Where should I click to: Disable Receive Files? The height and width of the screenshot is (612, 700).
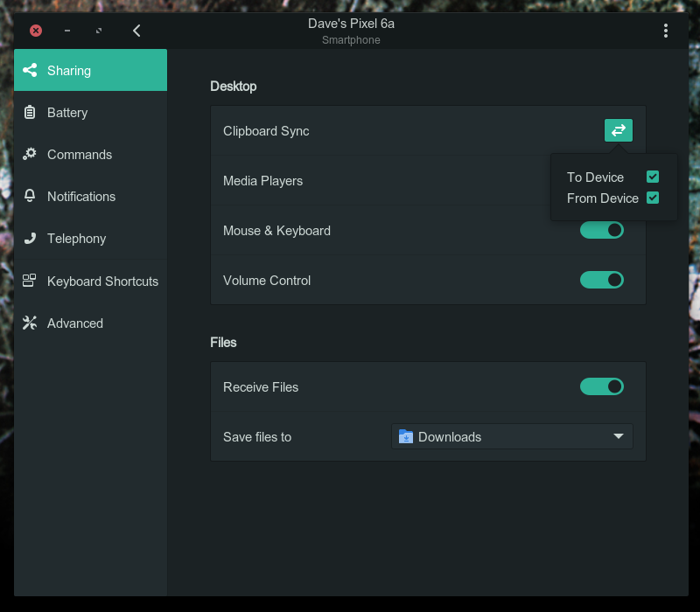602,386
